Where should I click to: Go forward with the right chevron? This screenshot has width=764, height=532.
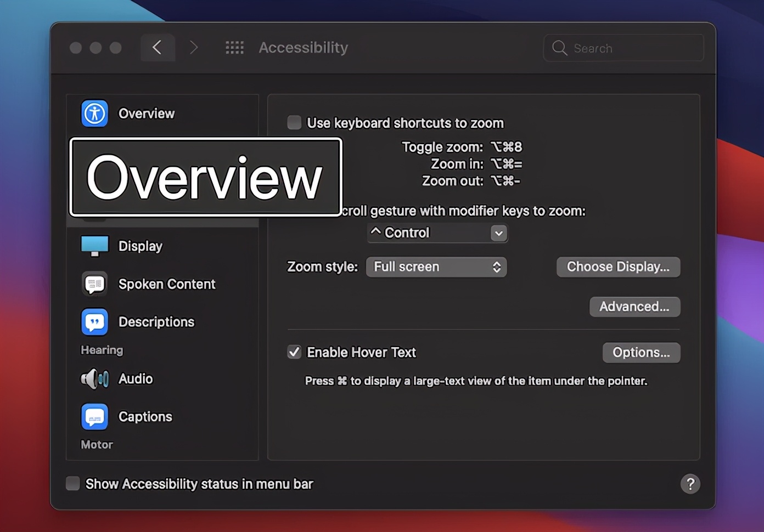click(x=193, y=48)
